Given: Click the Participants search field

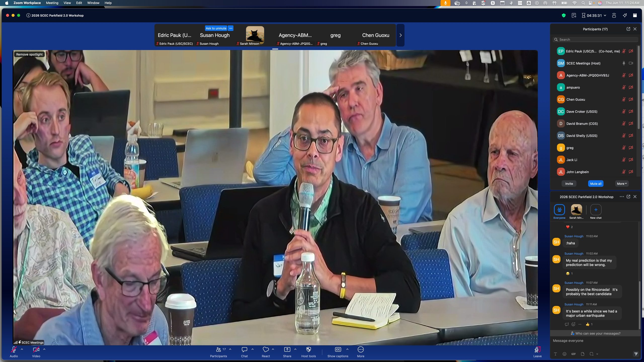Looking at the screenshot, I should (595, 39).
